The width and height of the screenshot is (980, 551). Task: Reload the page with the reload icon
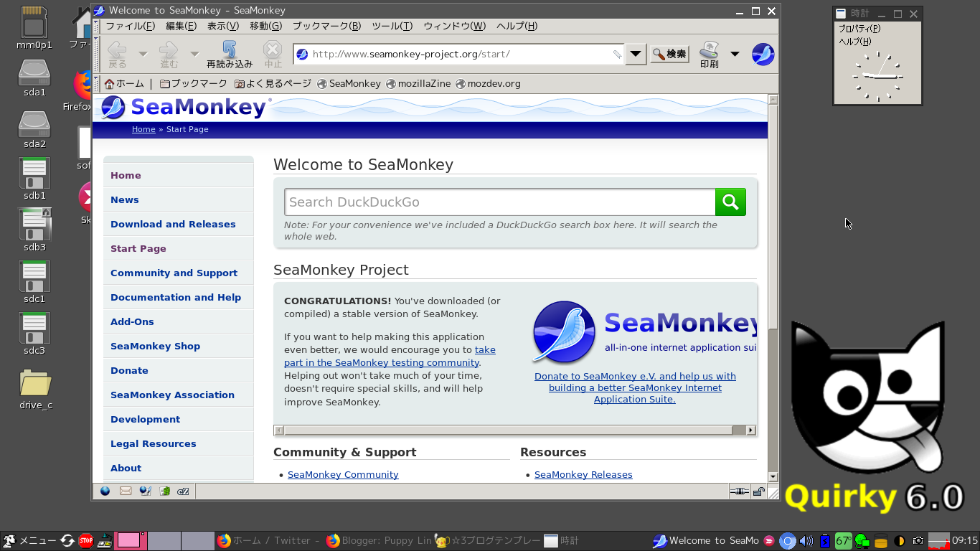(x=230, y=54)
